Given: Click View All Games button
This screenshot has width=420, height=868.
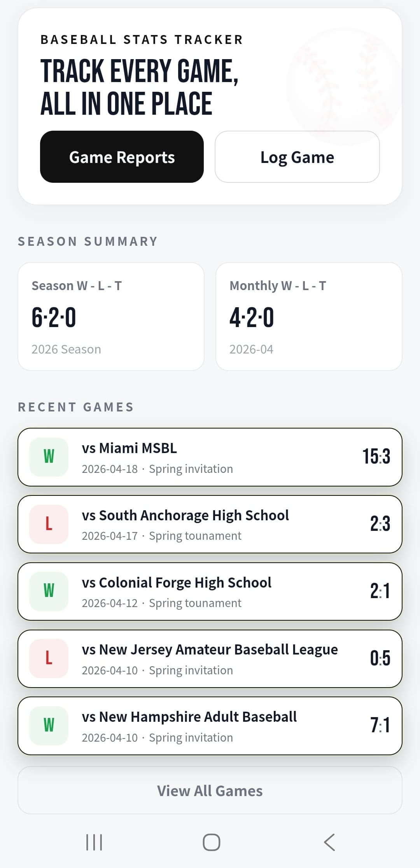Looking at the screenshot, I should pos(210,791).
